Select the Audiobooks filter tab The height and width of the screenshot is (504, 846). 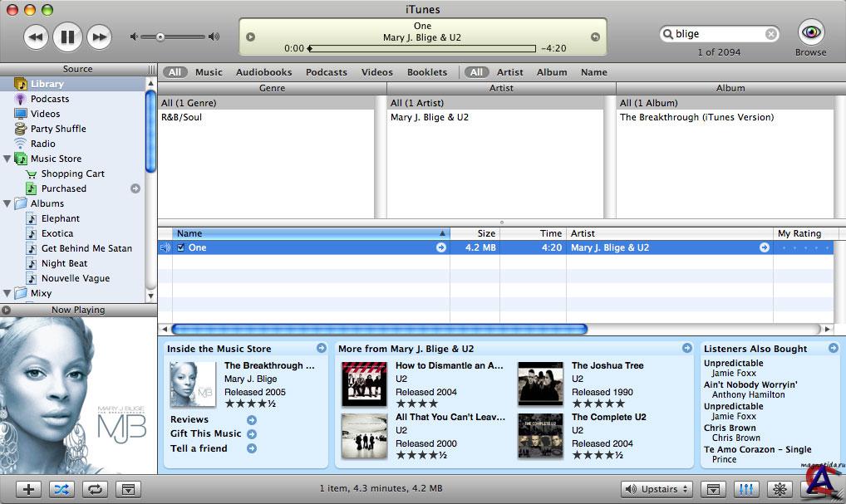click(263, 72)
